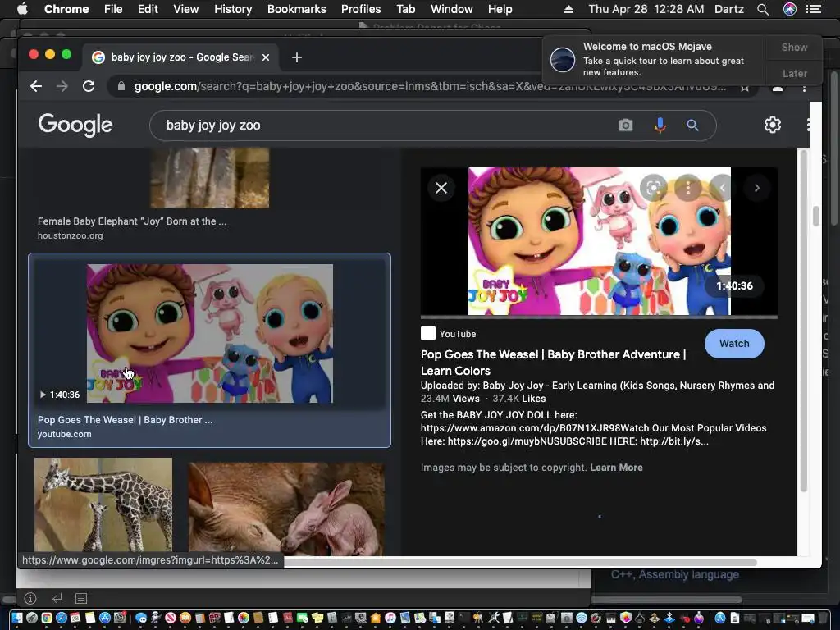Click the Google logo
The width and height of the screenshot is (840, 630).
[75, 126]
